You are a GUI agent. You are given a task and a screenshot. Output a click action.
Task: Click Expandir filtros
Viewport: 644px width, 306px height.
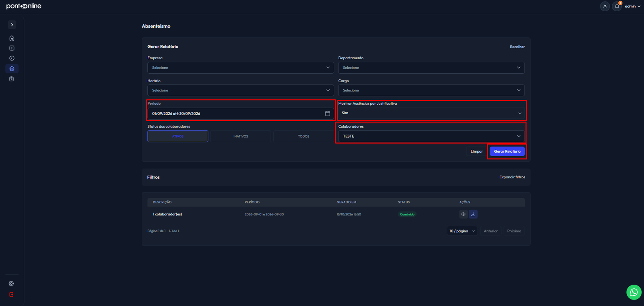point(512,177)
